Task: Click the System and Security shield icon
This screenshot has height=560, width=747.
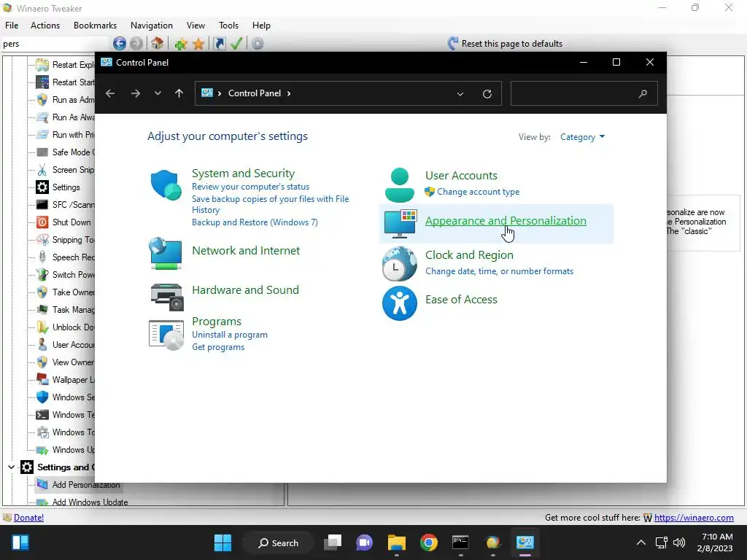Action: (166, 184)
